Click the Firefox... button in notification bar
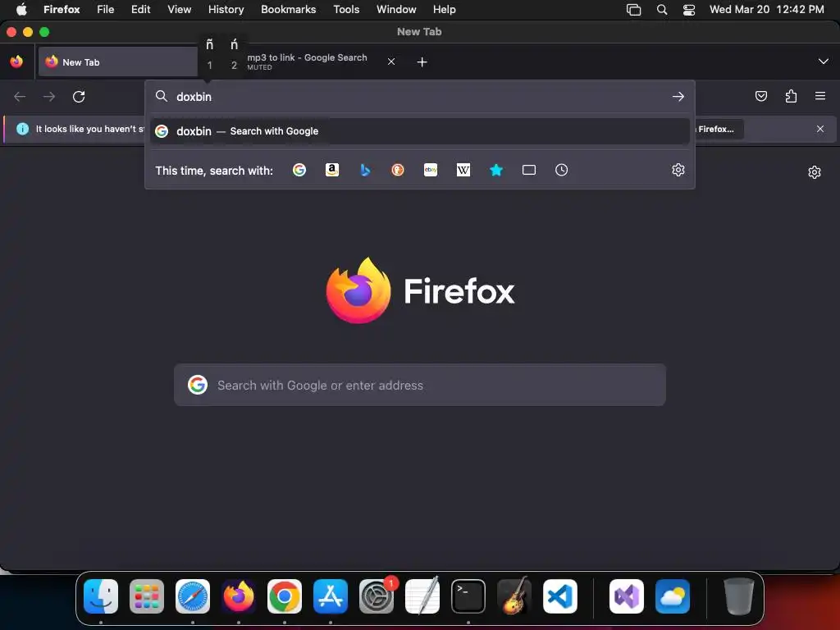This screenshot has width=840, height=630. point(717,129)
